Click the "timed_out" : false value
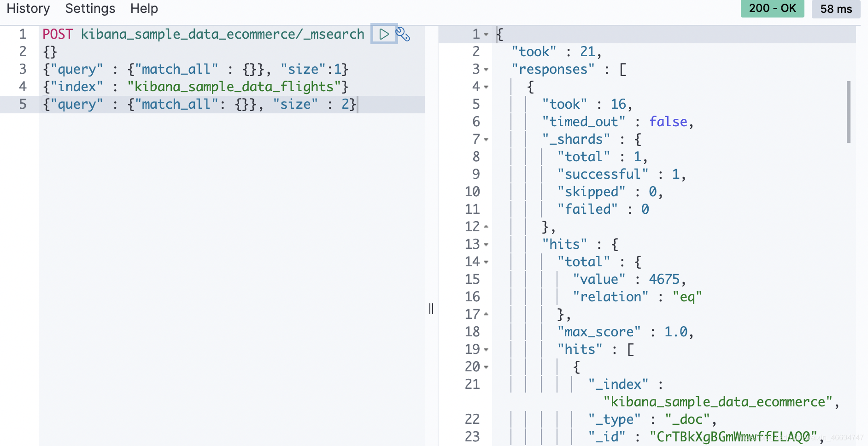This screenshot has height=446, width=868. (668, 122)
